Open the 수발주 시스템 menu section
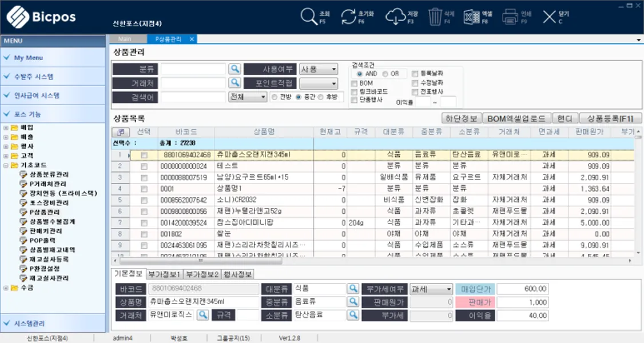This screenshot has height=343, width=644. click(x=53, y=76)
